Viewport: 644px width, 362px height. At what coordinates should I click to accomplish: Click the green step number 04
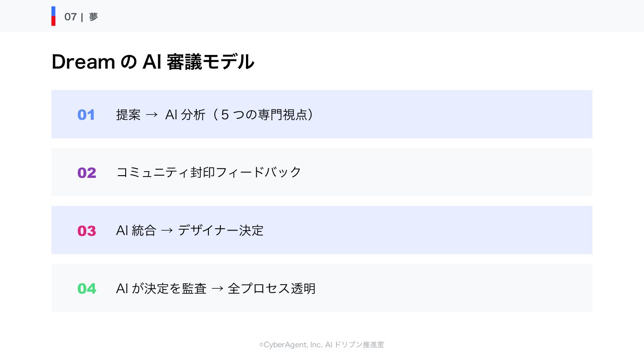(87, 289)
